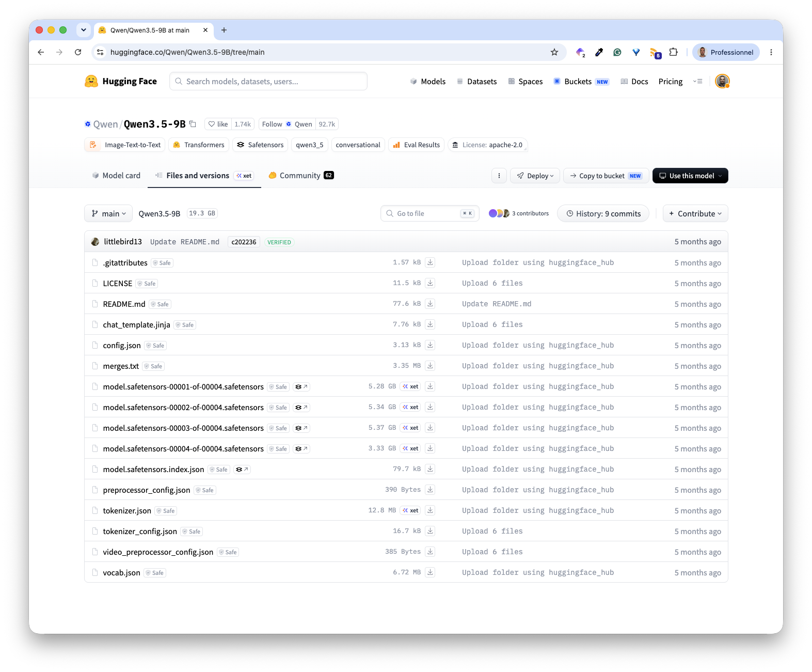The width and height of the screenshot is (812, 672).
Task: Open the extra navigation menu icon beside Pricing
Action: (697, 81)
